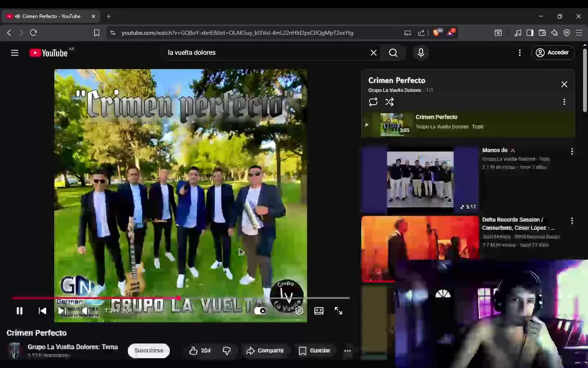Image resolution: width=588 pixels, height=368 pixels.
Task: Save video with Guardar button
Action: (x=314, y=351)
